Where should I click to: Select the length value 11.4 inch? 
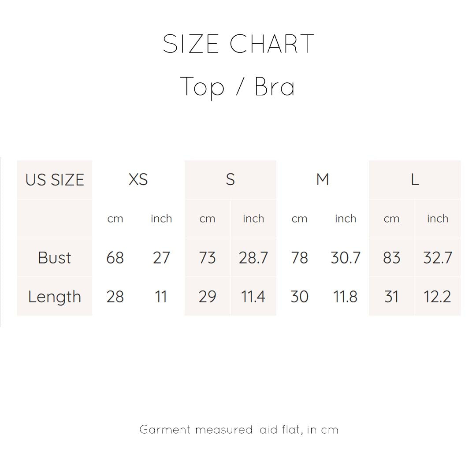click(253, 297)
